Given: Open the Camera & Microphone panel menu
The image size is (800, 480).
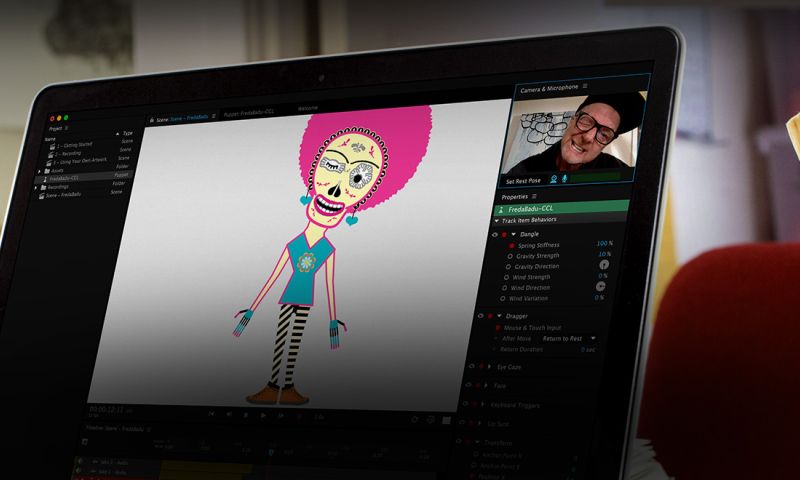Looking at the screenshot, I should click(x=585, y=86).
